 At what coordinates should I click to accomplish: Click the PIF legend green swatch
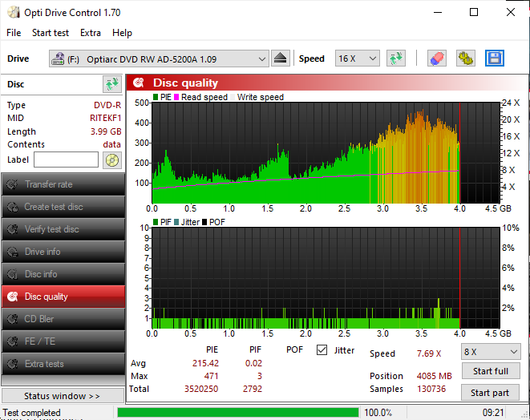pyautogui.click(x=156, y=222)
